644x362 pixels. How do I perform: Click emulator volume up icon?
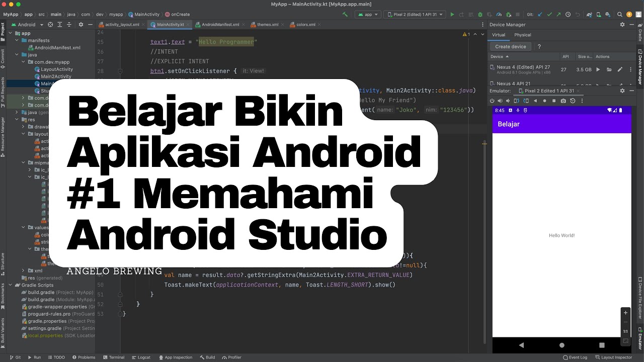click(x=500, y=101)
